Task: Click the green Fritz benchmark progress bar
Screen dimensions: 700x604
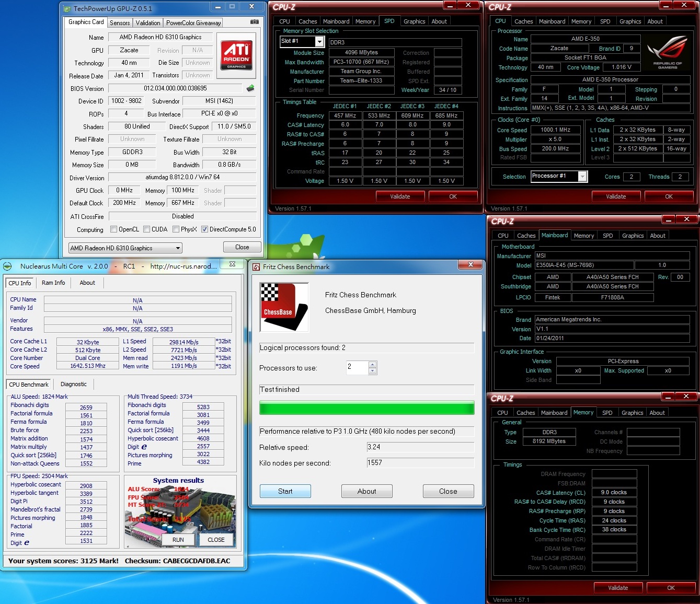Action: 367,408
